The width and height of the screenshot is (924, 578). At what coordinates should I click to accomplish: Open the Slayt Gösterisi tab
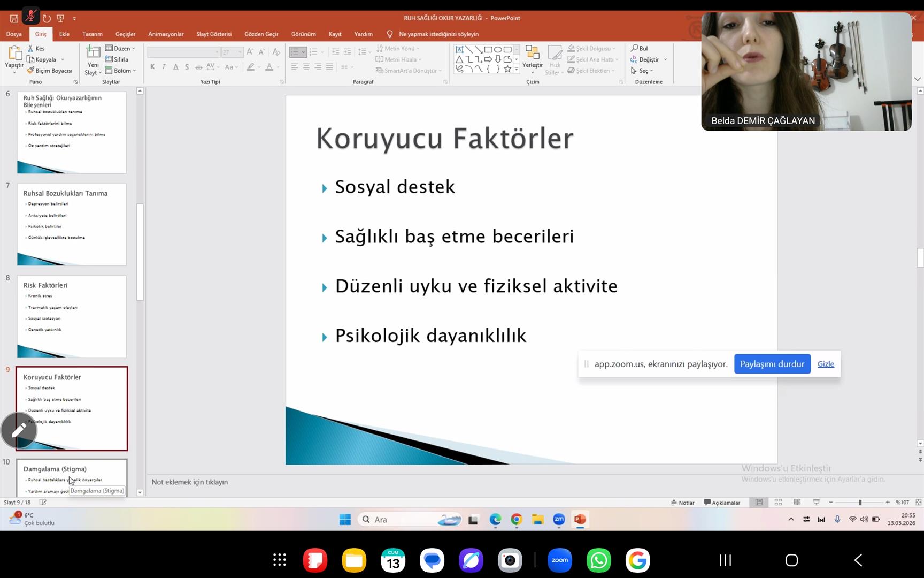(213, 34)
